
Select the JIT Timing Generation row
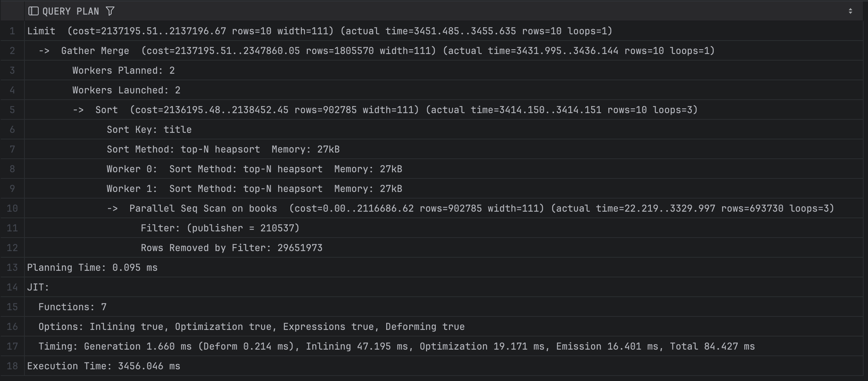click(x=396, y=346)
